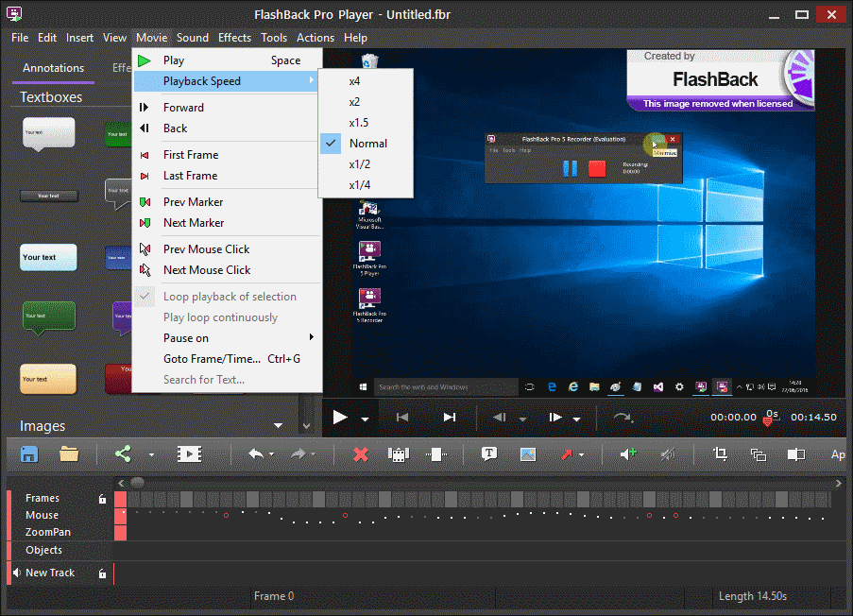
Task: Click the Save disk icon in toolbar
Action: (x=29, y=453)
